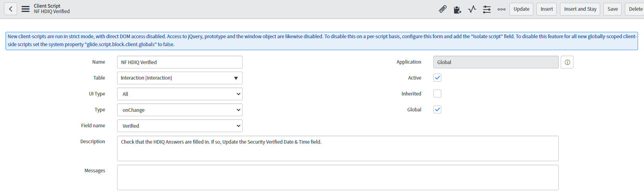Viewport: 644px width, 191px height.
Task: Open the activity stream pulse icon
Action: tap(472, 9)
